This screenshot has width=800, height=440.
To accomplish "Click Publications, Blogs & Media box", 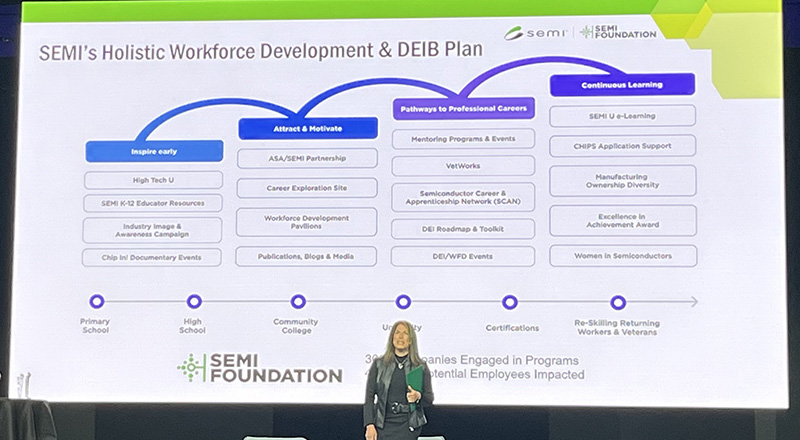I will 306,256.
